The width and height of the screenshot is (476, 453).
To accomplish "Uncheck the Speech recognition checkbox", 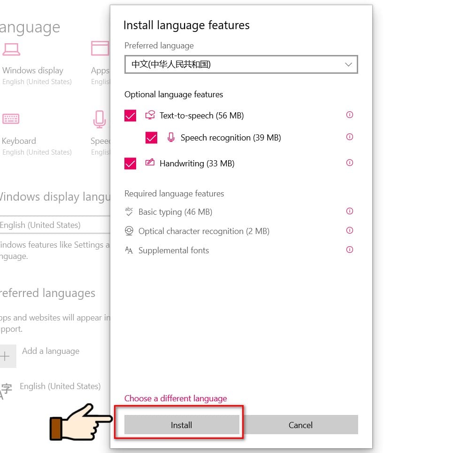I will (151, 138).
